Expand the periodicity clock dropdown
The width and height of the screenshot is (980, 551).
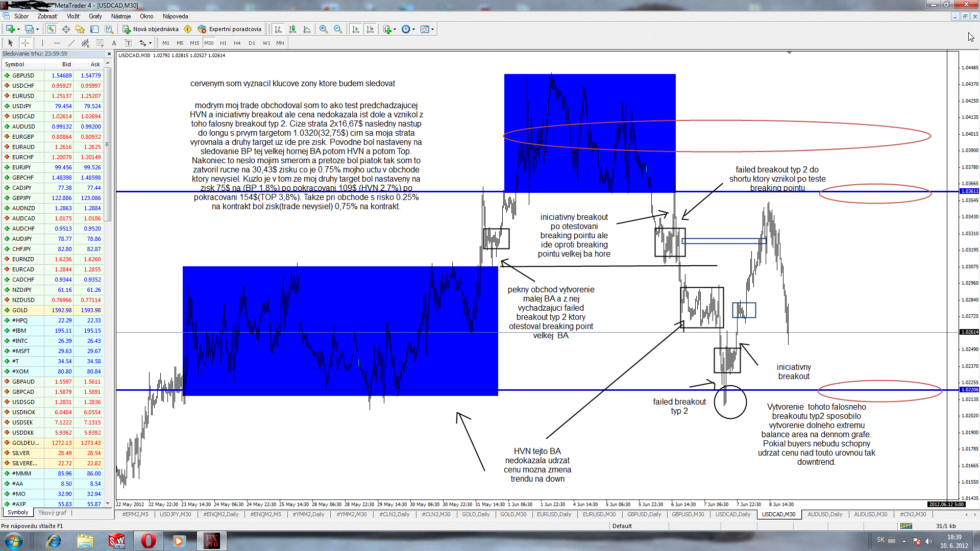tap(413, 29)
